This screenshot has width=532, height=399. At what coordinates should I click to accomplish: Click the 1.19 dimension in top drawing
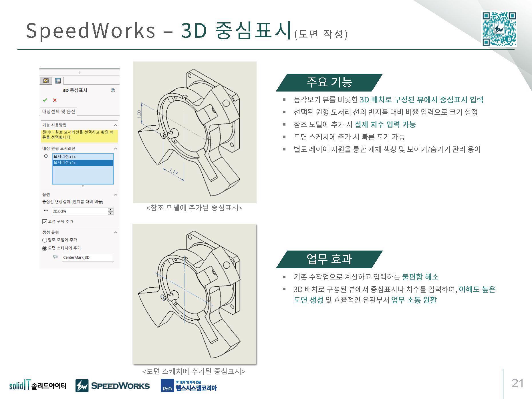tap(173, 172)
